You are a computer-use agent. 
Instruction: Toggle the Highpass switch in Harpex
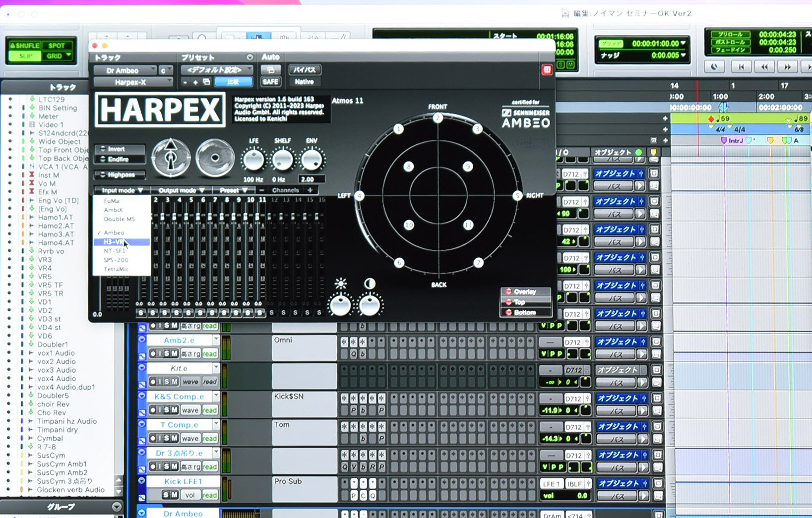click(120, 174)
